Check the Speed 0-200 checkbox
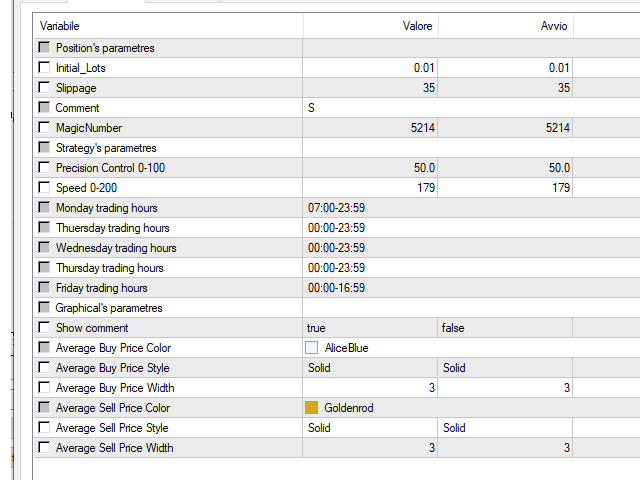The image size is (640, 480). pos(43,188)
